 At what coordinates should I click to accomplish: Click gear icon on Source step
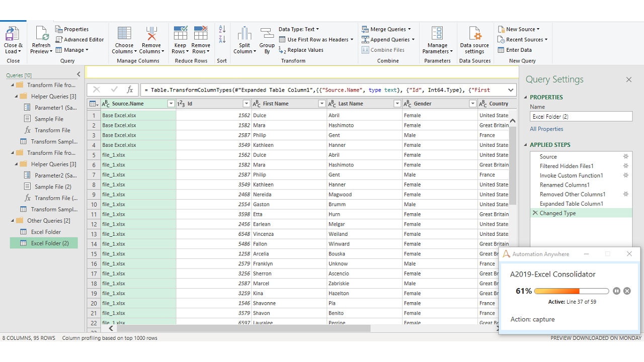tap(626, 157)
